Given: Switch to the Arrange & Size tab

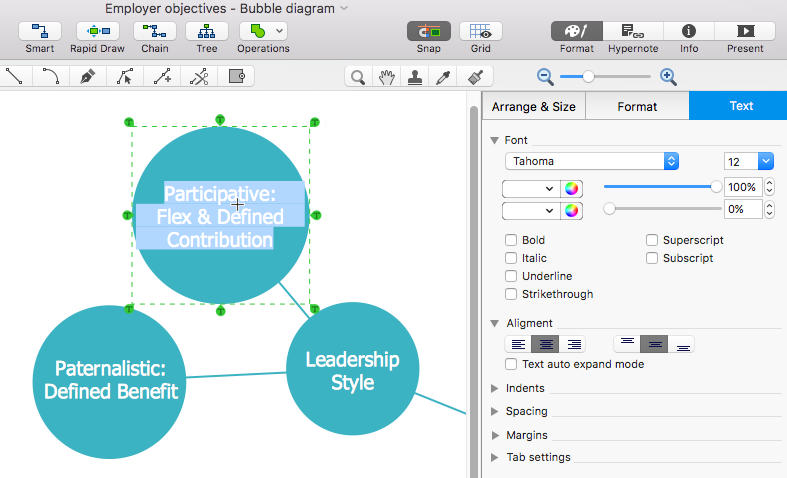Looking at the screenshot, I should [533, 106].
